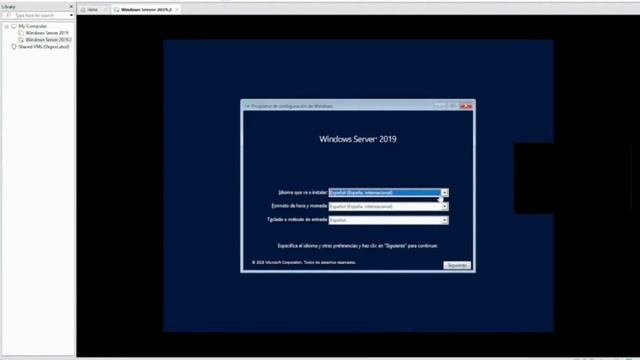This screenshot has width=640, height=360.
Task: Click the library search magnifier icon
Action: [x=8, y=15]
